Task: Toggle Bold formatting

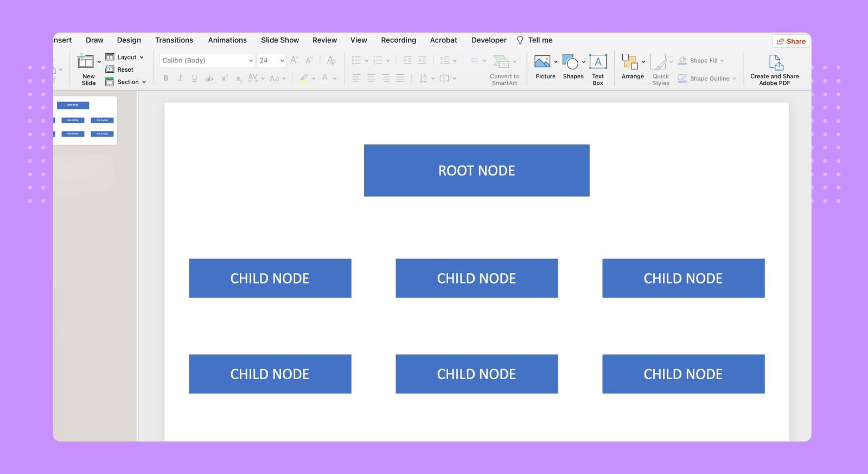Action: click(x=166, y=78)
